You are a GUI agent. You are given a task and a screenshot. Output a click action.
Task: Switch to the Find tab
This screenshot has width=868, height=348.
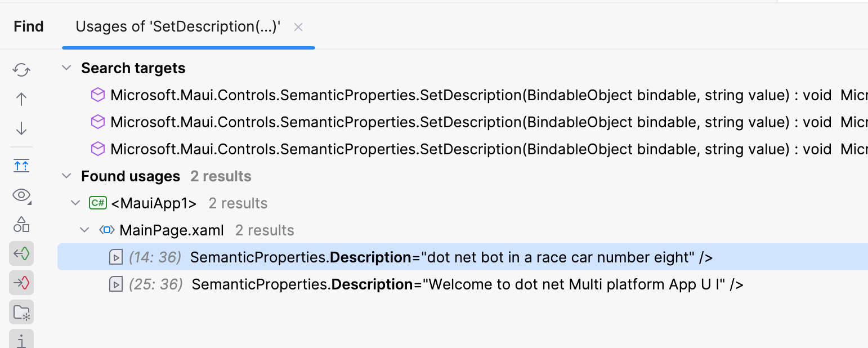(x=29, y=26)
